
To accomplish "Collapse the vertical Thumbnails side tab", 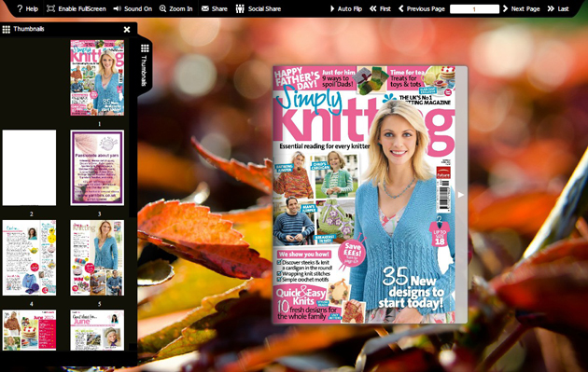I will click(x=145, y=65).
